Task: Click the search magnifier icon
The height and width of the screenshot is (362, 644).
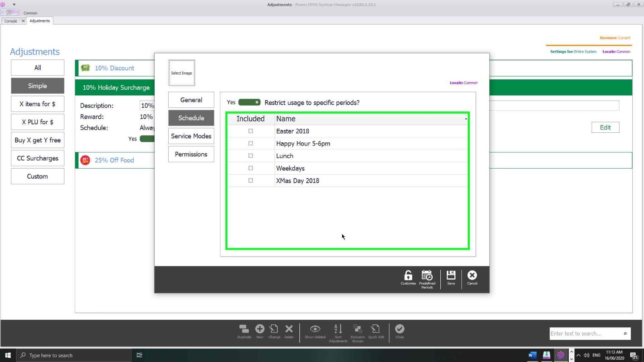Action: coord(625,333)
